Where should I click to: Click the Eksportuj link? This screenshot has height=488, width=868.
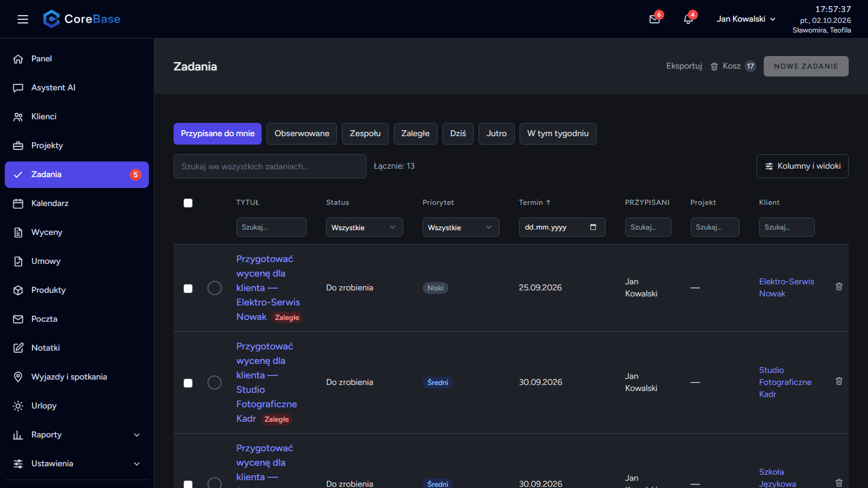point(684,66)
